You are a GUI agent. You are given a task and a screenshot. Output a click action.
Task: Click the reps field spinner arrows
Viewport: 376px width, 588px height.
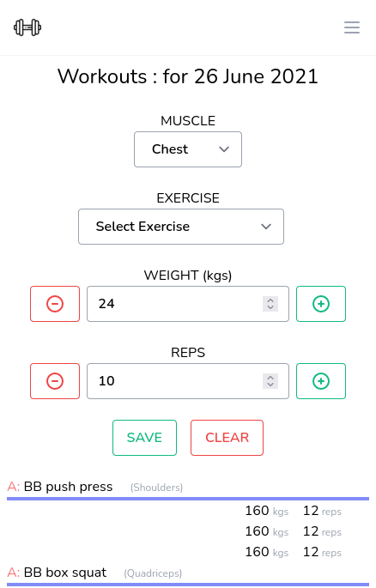pyautogui.click(x=270, y=381)
